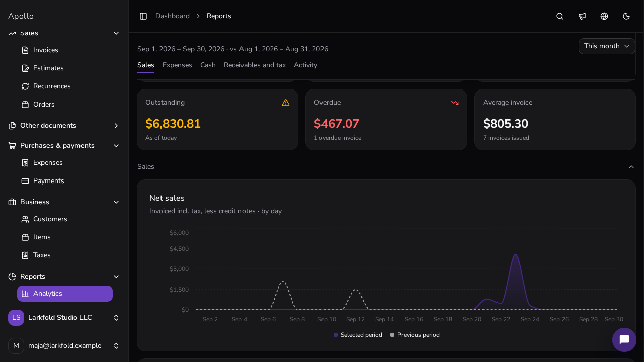Open announcements megaphone icon
The height and width of the screenshot is (362, 644).
pyautogui.click(x=582, y=16)
